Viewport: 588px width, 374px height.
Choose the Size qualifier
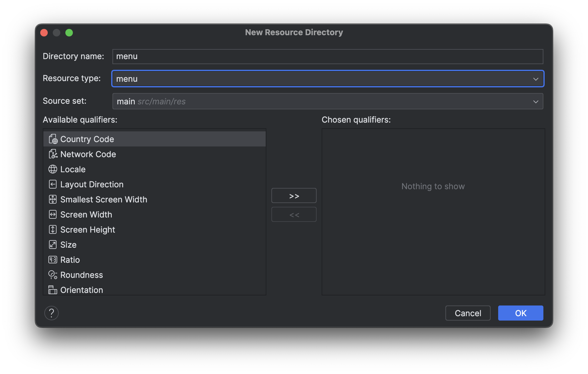[155, 245]
